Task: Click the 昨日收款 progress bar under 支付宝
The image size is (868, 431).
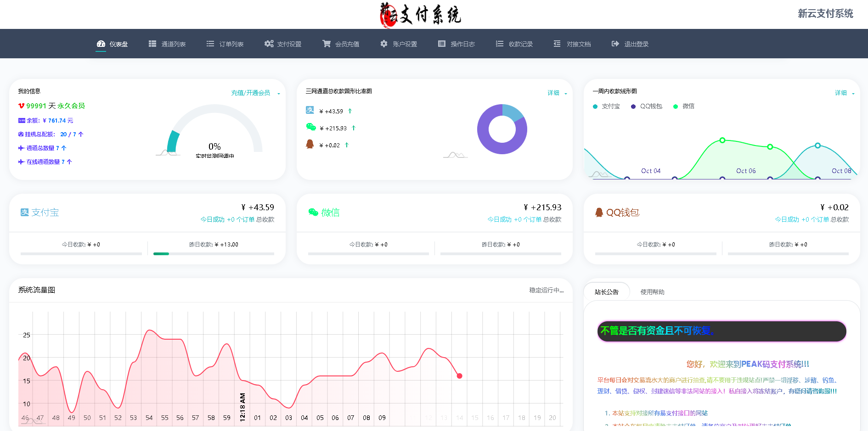Action: point(214,254)
